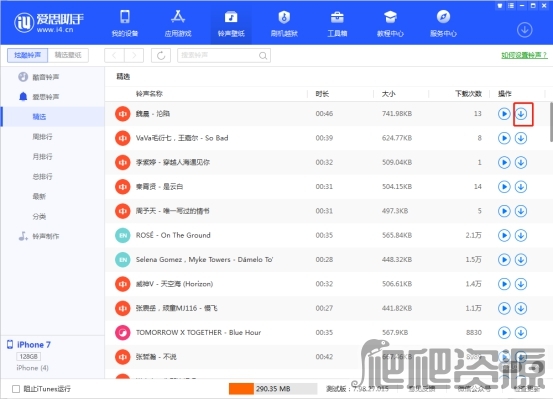
Task: Open the 教程中心 tutorial center
Action: click(x=390, y=23)
